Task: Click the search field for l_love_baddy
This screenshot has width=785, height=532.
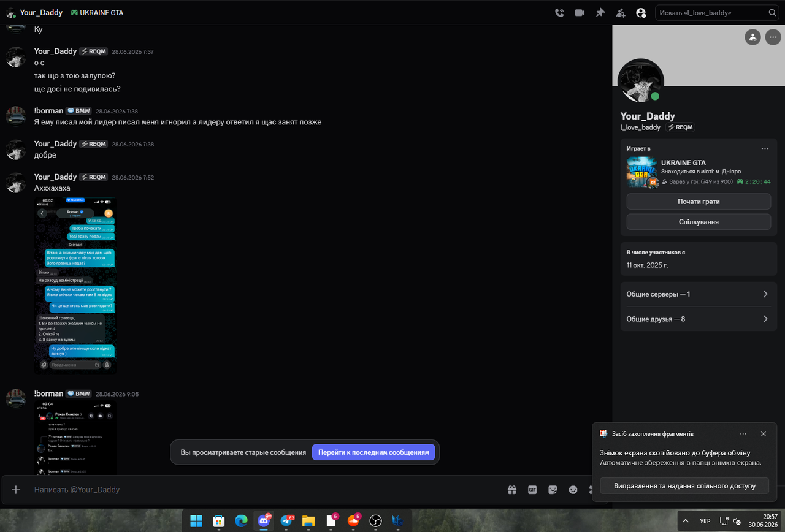Action: click(718, 12)
